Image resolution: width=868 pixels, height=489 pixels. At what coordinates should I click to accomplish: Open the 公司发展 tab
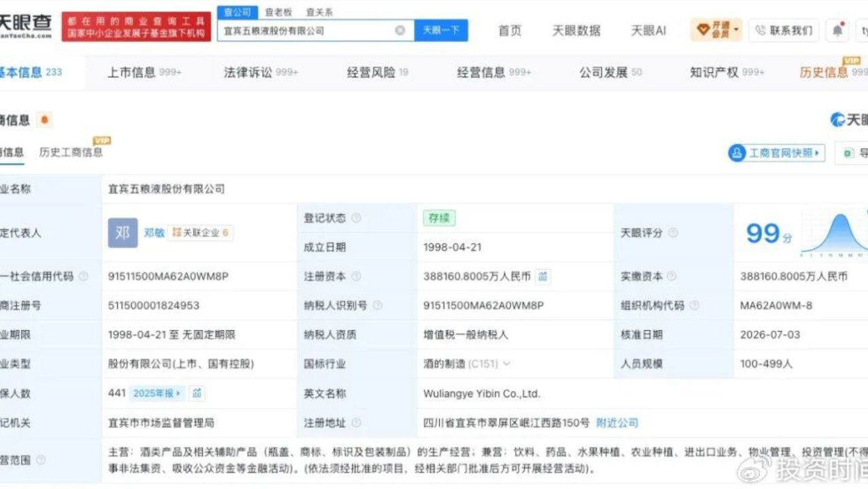point(610,72)
